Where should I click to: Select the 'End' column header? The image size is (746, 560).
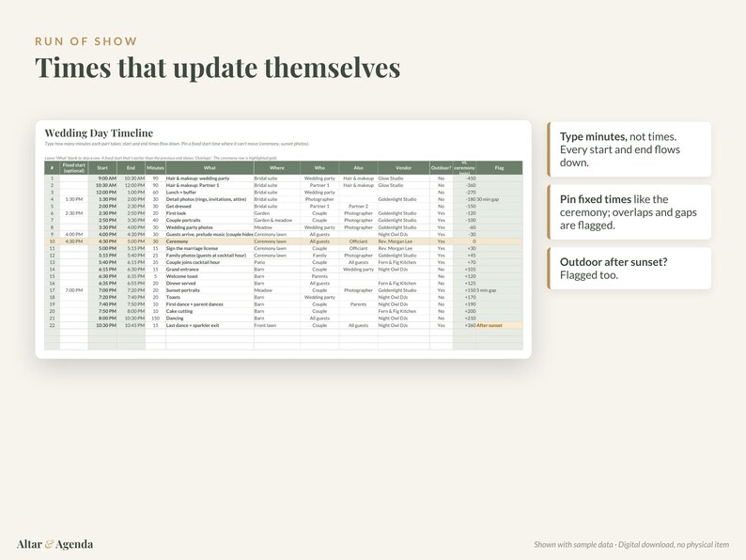[x=131, y=167]
